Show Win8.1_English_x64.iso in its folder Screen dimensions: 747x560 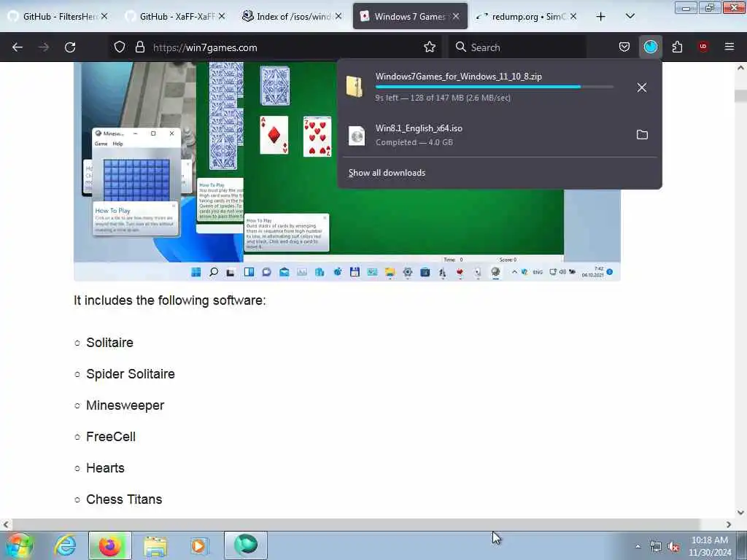642,135
